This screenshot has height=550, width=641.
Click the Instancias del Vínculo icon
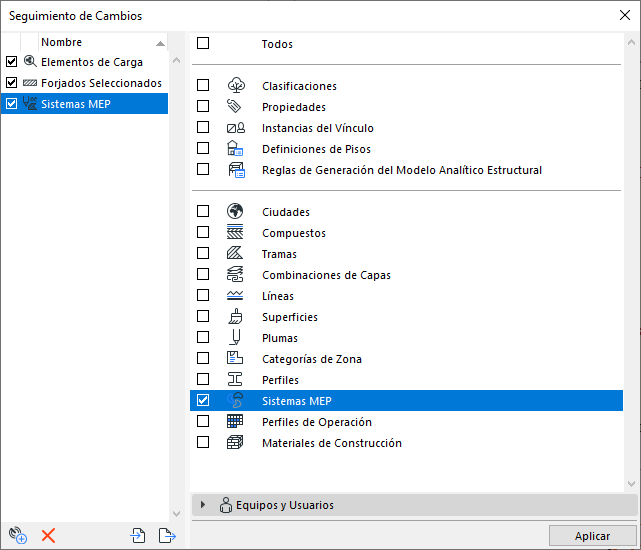(x=236, y=128)
